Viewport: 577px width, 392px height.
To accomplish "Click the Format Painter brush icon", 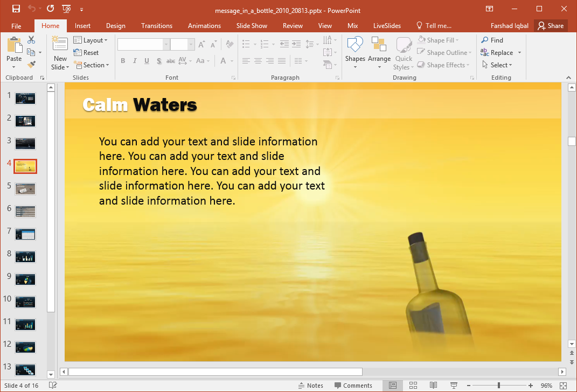I will pos(31,65).
